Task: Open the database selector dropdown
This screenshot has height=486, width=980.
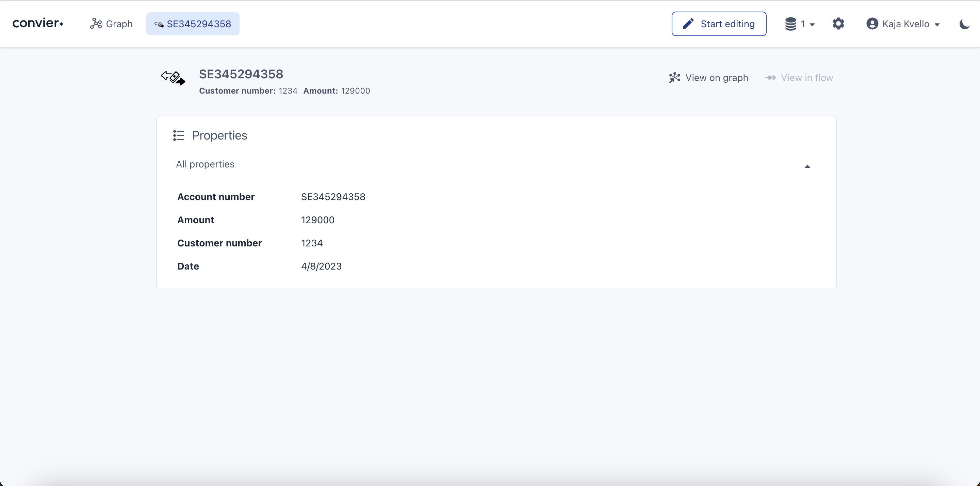Action: [799, 23]
